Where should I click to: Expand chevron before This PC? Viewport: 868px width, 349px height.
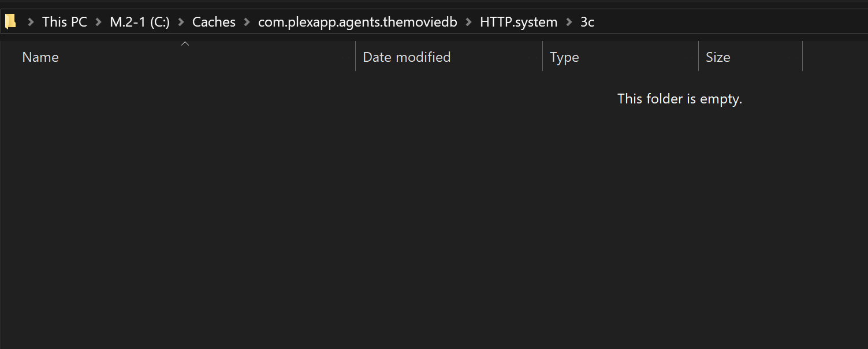click(x=31, y=23)
